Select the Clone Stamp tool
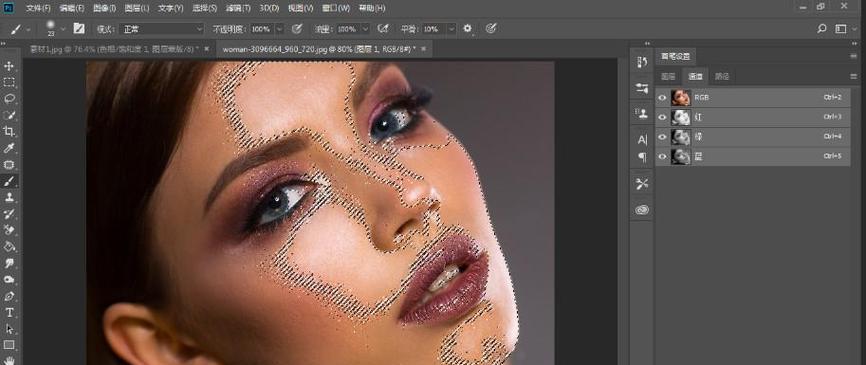 [x=9, y=197]
